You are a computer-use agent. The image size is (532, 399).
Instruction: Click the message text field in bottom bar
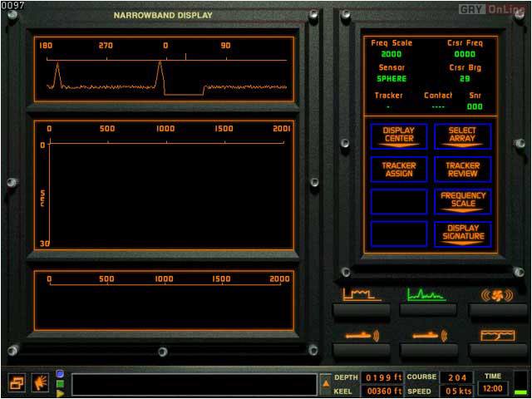click(195, 384)
